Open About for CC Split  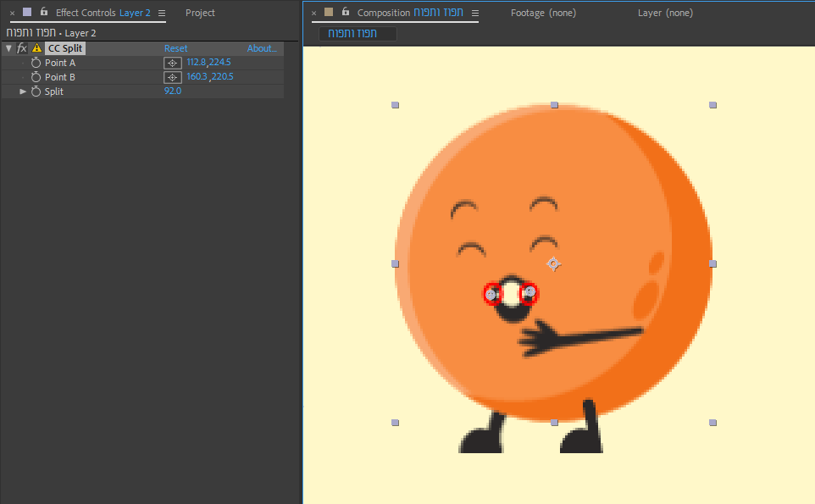(262, 48)
